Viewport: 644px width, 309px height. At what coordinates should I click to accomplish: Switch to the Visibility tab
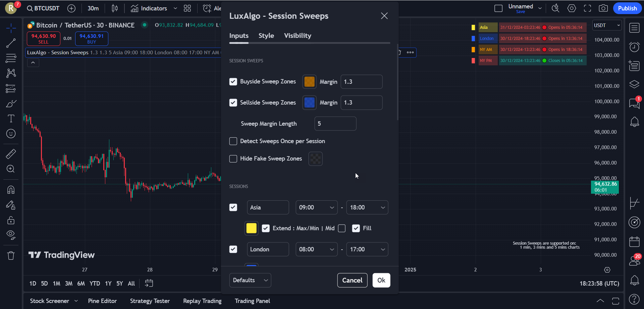click(x=298, y=36)
